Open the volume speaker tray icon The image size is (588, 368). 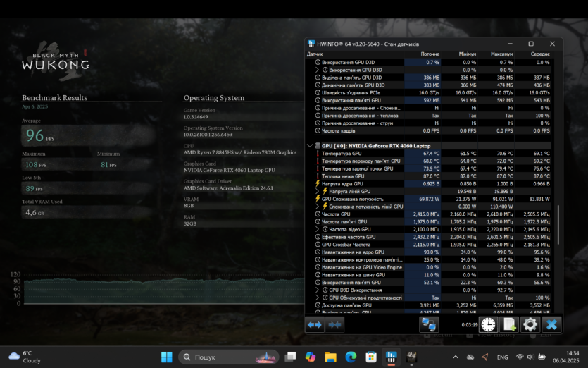coord(530,357)
